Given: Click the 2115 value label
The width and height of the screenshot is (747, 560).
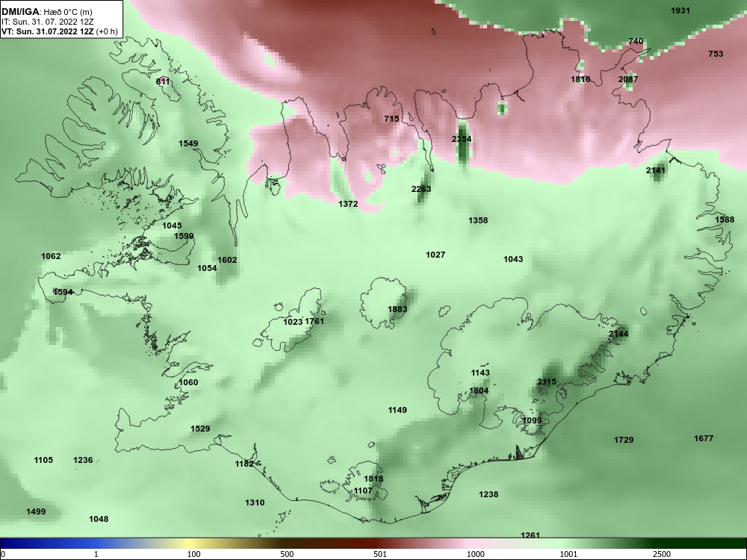Looking at the screenshot, I should coord(547,382).
